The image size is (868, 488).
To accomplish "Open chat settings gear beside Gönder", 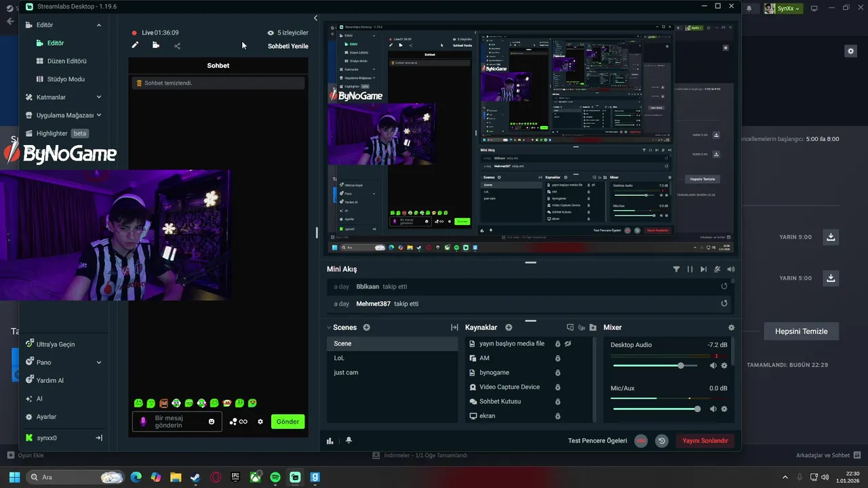I will pos(260,422).
